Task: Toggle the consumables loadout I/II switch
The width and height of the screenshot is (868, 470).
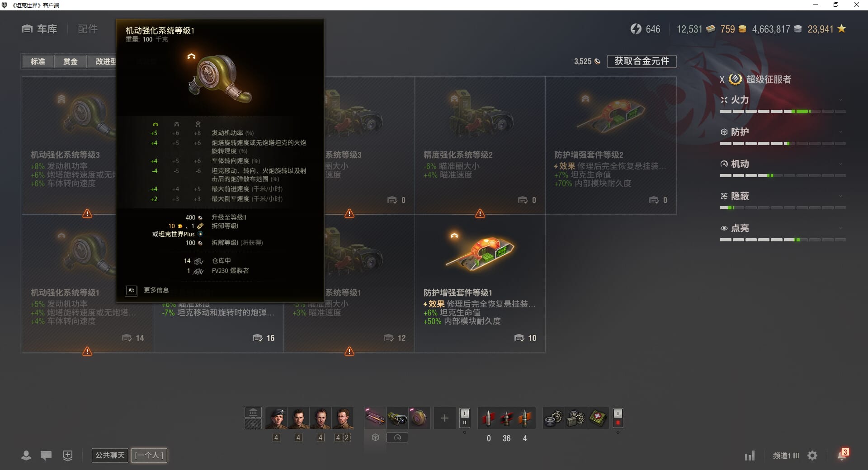Action: (618, 418)
